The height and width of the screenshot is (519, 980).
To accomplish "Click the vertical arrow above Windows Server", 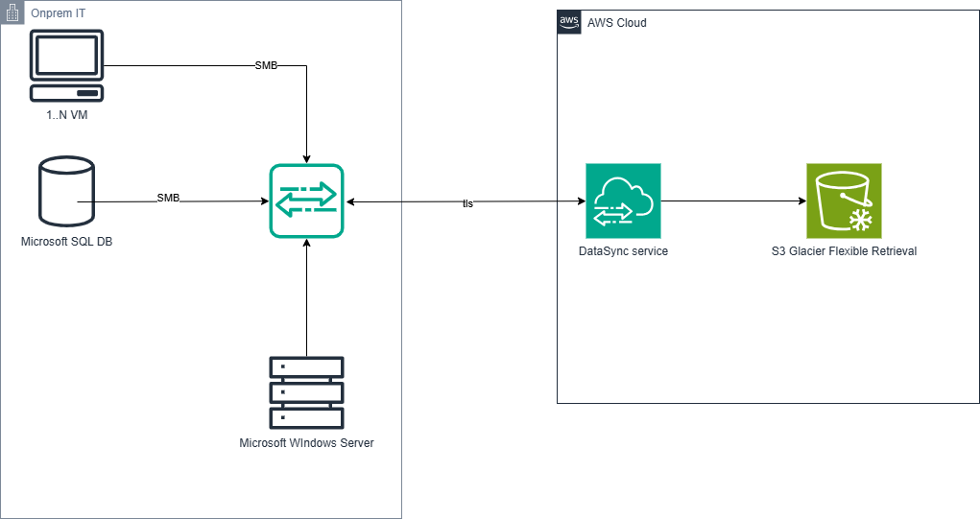I will 306,297.
